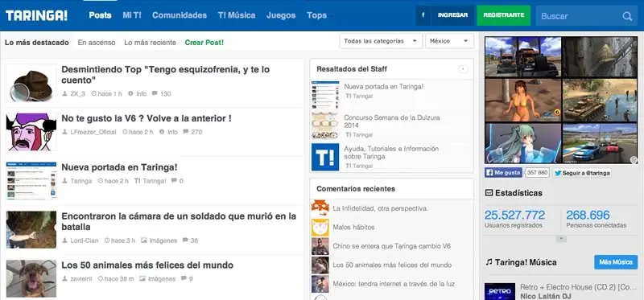Open the Todas las categorías dropdown

click(381, 41)
